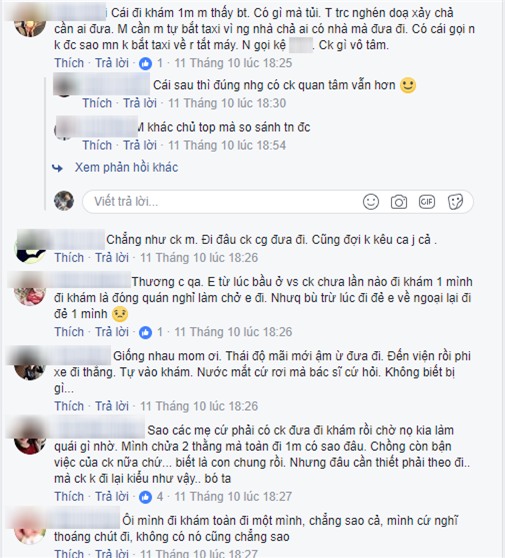Open timestamp '11 Tháng 10 lúc 18:27' with 4 likes

[233, 496]
